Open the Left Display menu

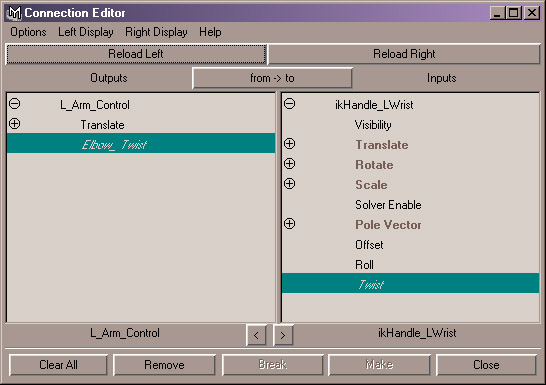(86, 32)
